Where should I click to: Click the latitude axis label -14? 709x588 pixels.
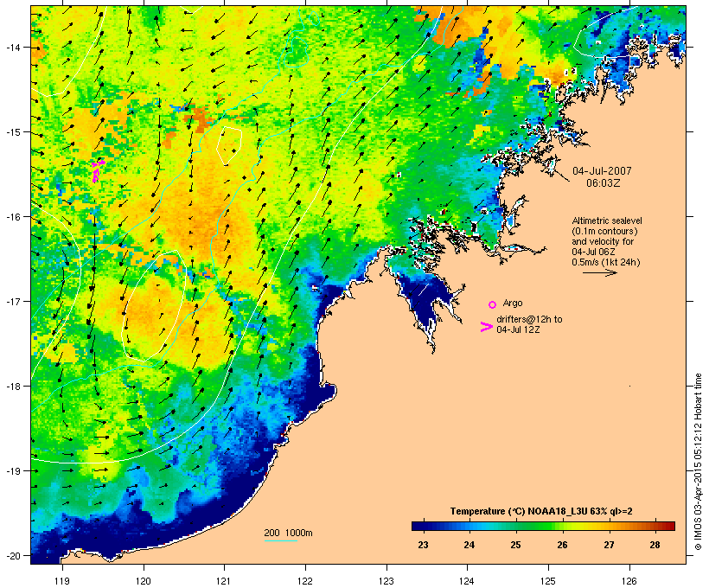pos(12,48)
